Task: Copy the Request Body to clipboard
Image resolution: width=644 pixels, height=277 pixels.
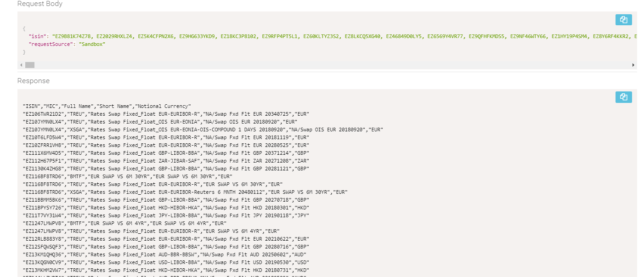Action: [623, 20]
